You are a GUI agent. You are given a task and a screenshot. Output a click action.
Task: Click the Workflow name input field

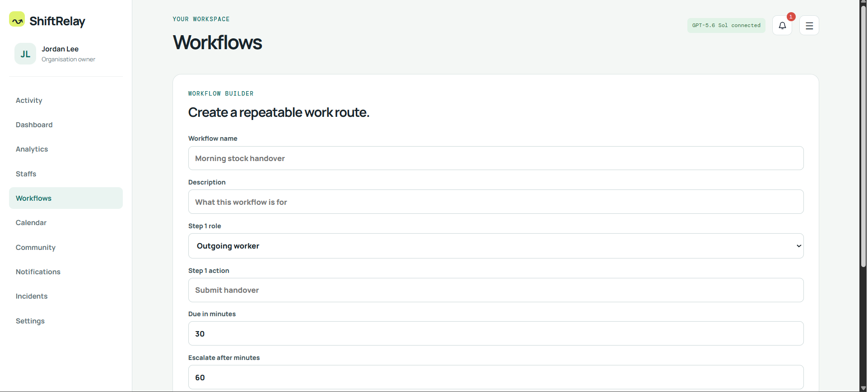point(496,158)
